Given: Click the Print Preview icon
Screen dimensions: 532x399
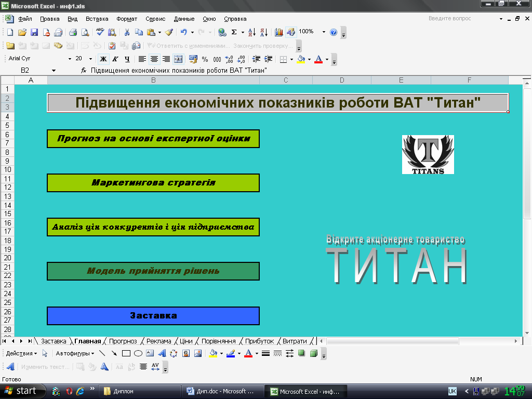Looking at the screenshot, I should pos(84,32).
